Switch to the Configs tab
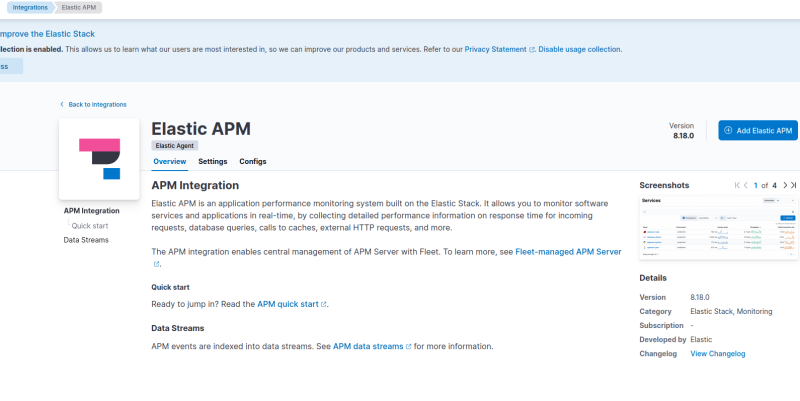Screen dimensions: 800x401 (252, 161)
